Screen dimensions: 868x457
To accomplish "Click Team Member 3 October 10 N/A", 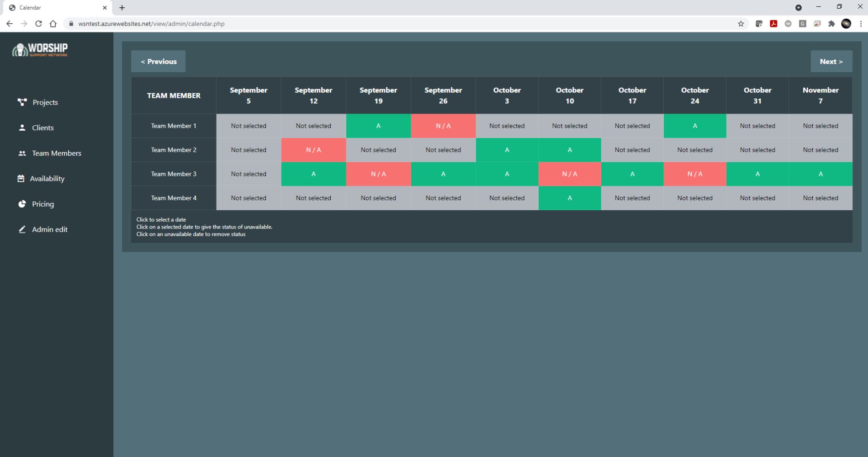I will click(x=570, y=174).
